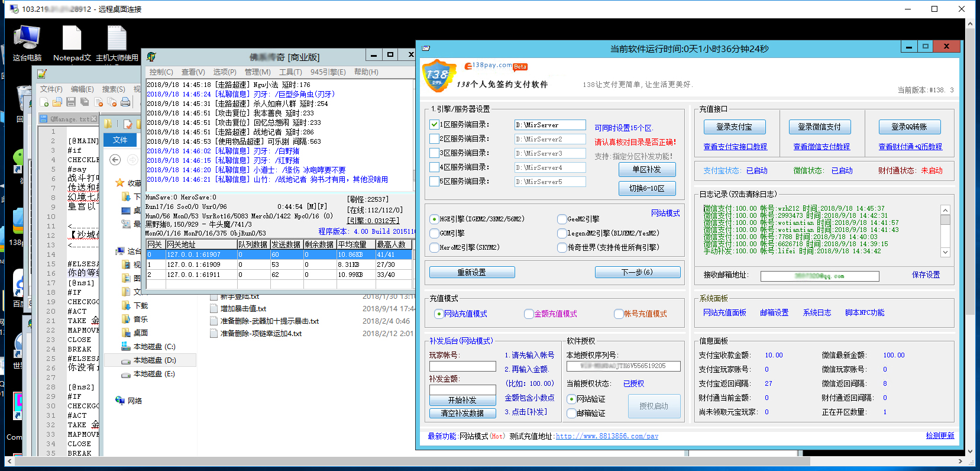Open 帮助(H) menu in game server window
This screenshot has width=980, height=471.
pos(367,72)
